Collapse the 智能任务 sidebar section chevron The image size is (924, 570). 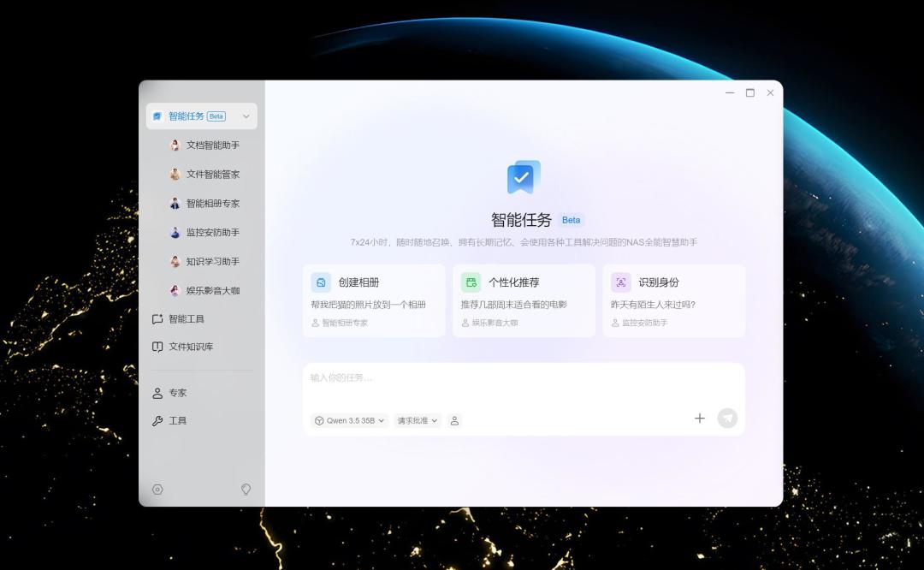[246, 116]
